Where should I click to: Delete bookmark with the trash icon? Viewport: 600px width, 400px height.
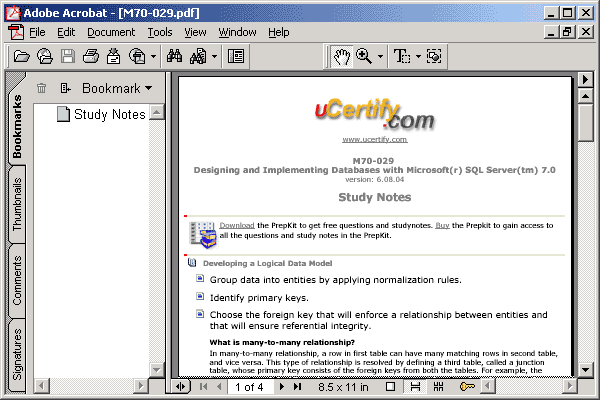pos(41,88)
